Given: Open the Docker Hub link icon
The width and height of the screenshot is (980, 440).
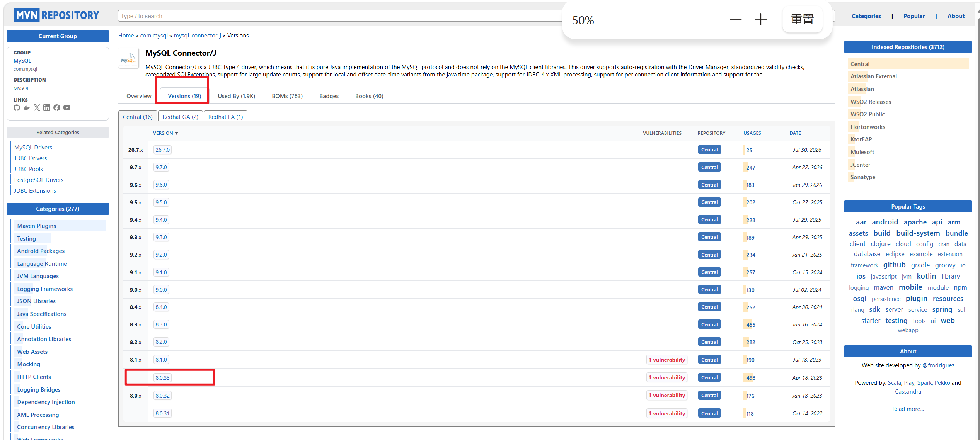Looking at the screenshot, I should coord(27,108).
